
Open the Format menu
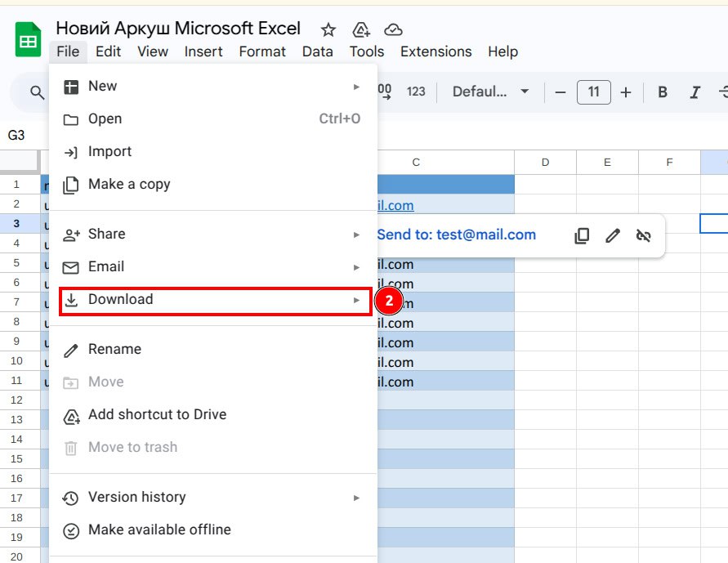point(262,51)
